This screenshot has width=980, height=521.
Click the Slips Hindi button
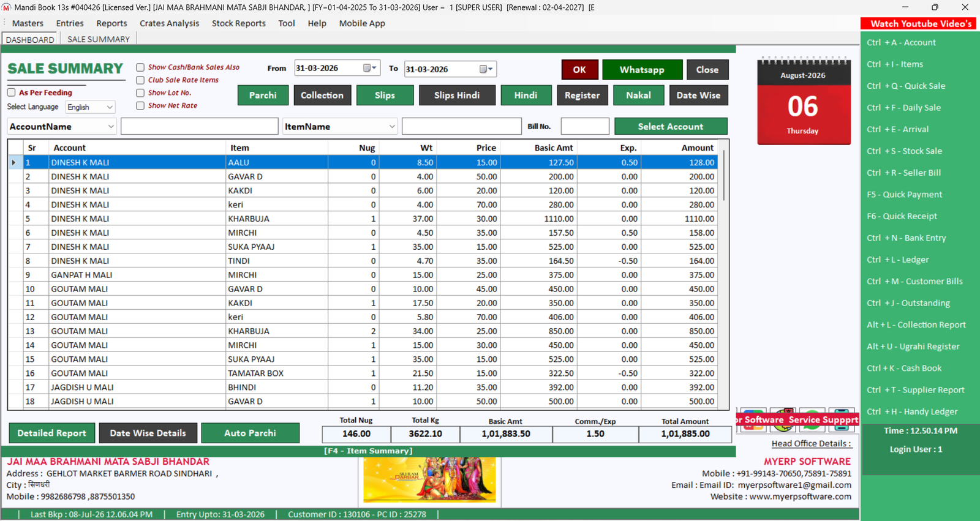click(457, 95)
